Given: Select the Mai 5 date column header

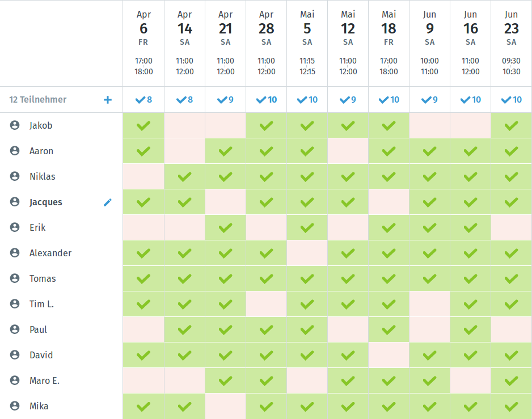Looking at the screenshot, I should coord(307,43).
